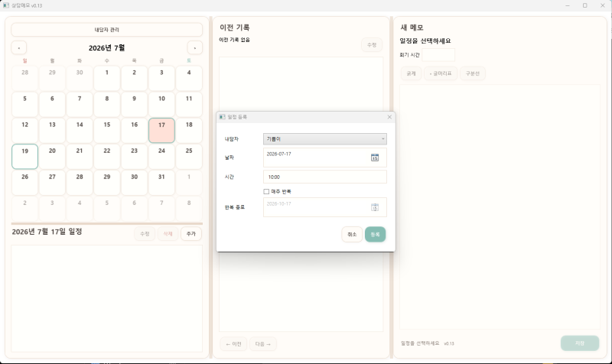Minimize the 상담메모 window
612x364 pixels.
coord(568,5)
